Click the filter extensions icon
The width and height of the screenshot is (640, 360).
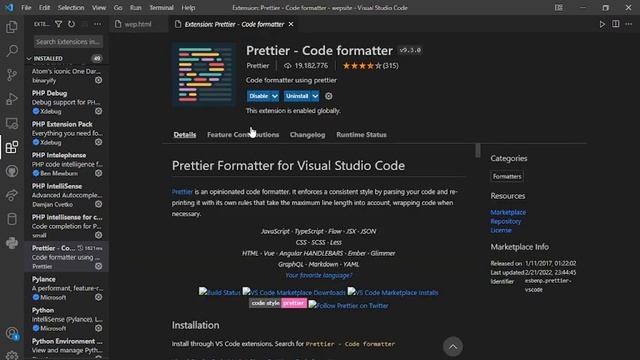coord(58,24)
